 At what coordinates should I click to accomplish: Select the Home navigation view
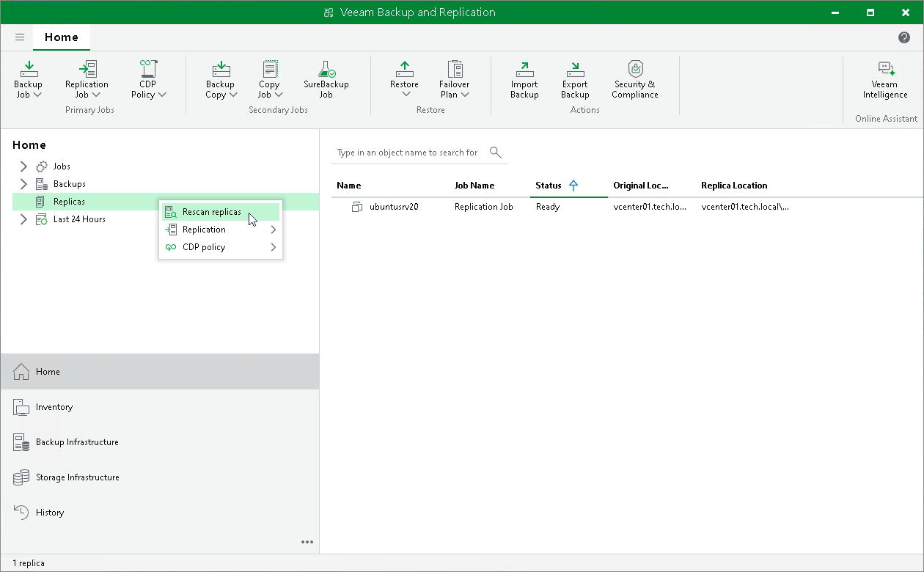(x=160, y=372)
